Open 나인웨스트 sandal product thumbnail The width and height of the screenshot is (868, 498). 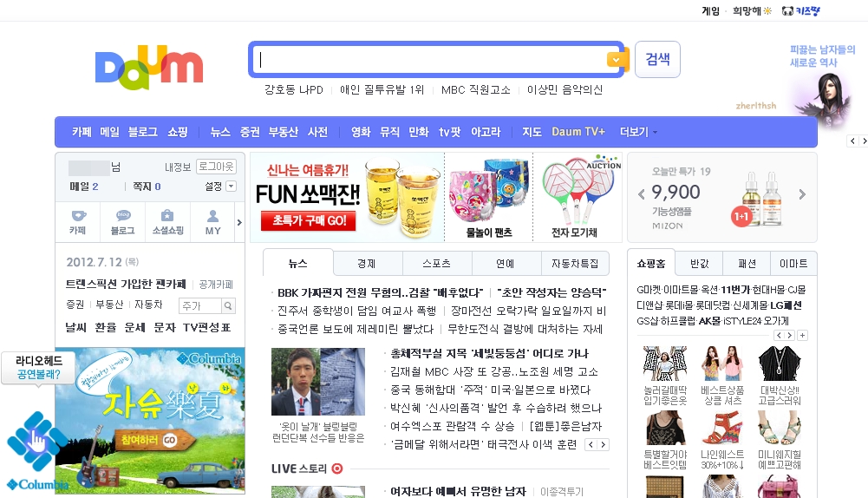(x=722, y=429)
